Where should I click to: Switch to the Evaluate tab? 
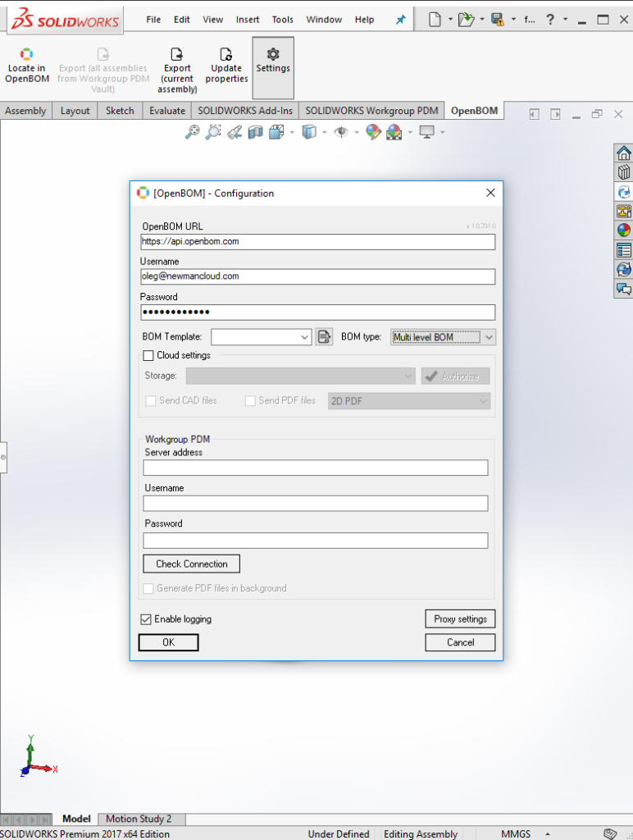[167, 111]
